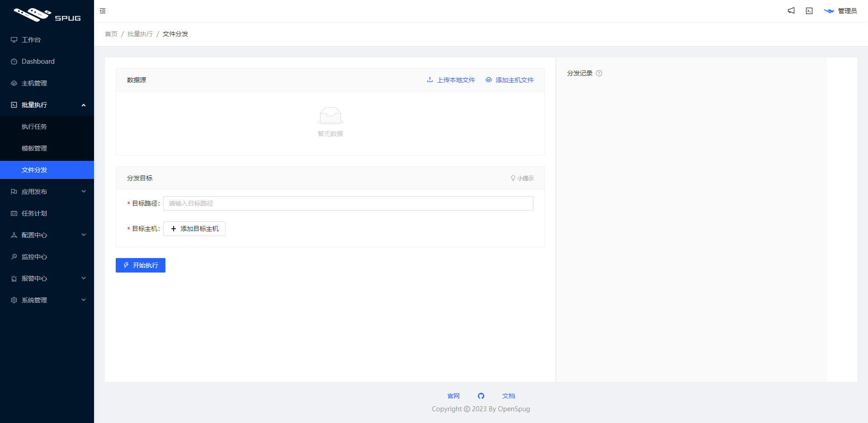This screenshot has width=868, height=423.
Task: Click the lightning icon on 开始执行
Action: (126, 265)
